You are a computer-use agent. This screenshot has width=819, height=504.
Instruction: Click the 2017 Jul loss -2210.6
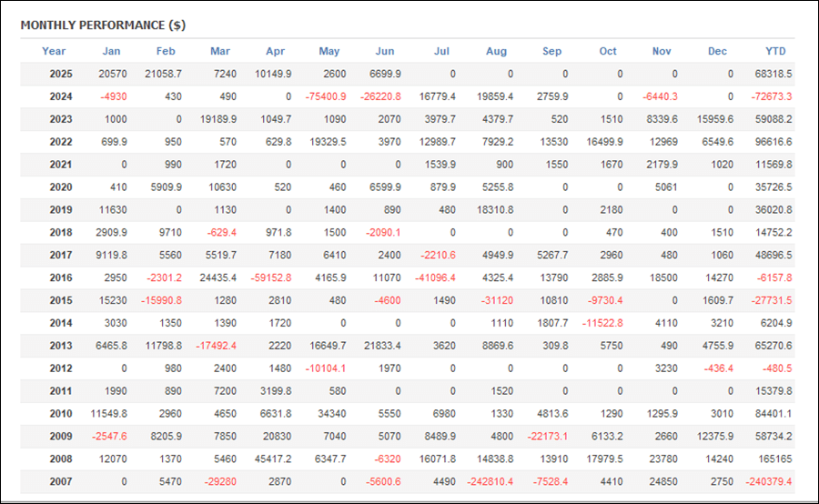click(x=439, y=255)
